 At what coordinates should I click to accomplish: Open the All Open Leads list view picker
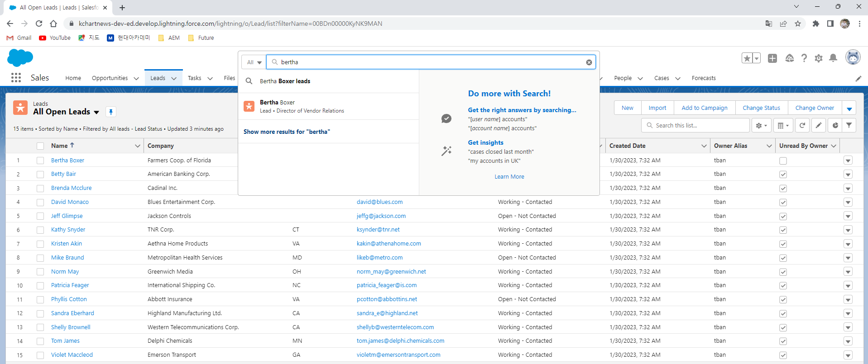pos(96,112)
